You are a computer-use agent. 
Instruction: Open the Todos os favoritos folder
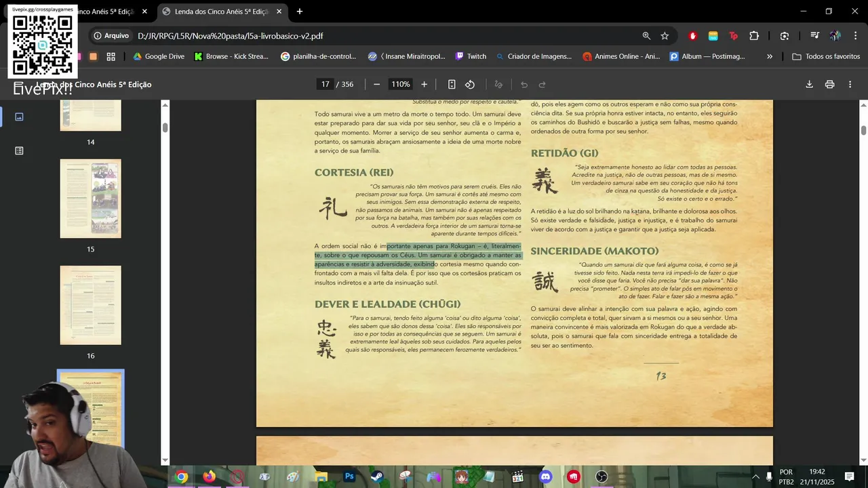click(x=826, y=56)
